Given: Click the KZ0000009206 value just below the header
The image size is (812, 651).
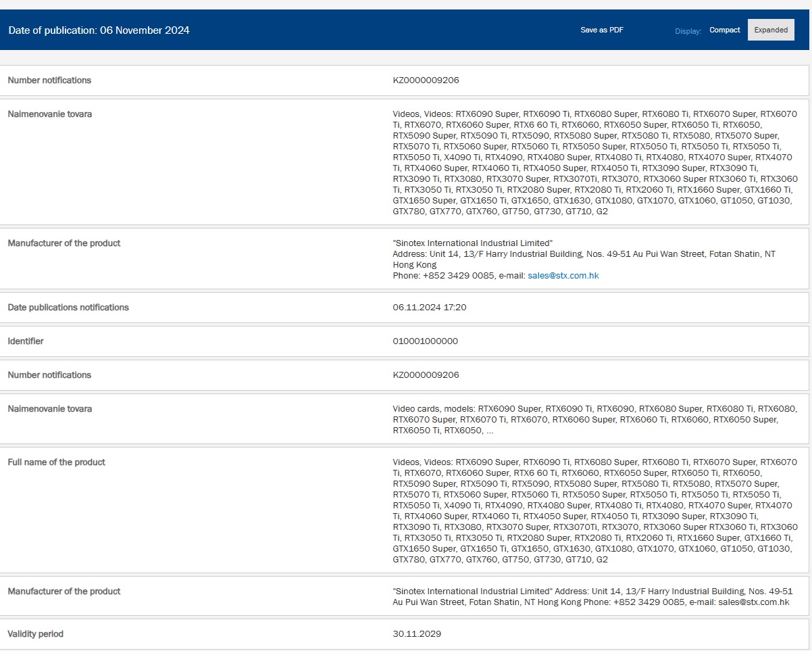Looking at the screenshot, I should [x=426, y=80].
